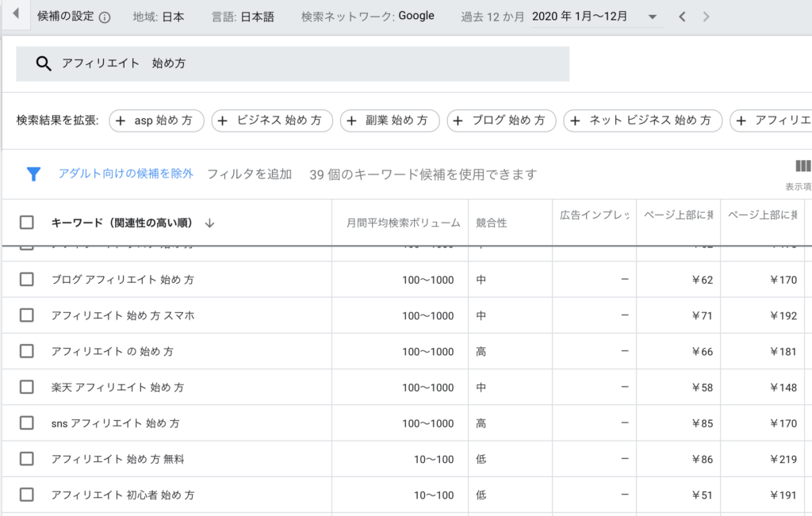The image size is (812, 516).
Task: Check the アフィリエイト 始め方 スマホ row
Action: pyautogui.click(x=26, y=315)
